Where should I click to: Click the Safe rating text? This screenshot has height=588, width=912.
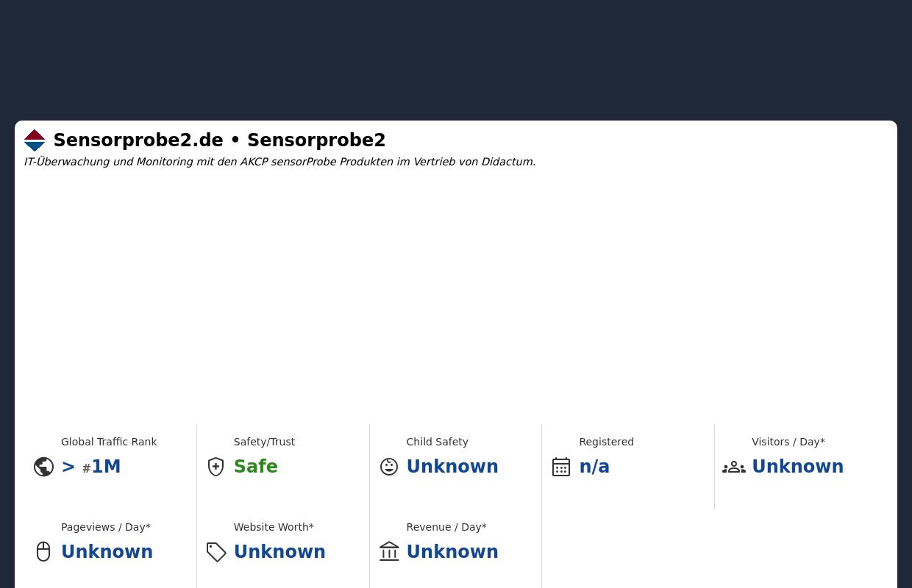[255, 467]
